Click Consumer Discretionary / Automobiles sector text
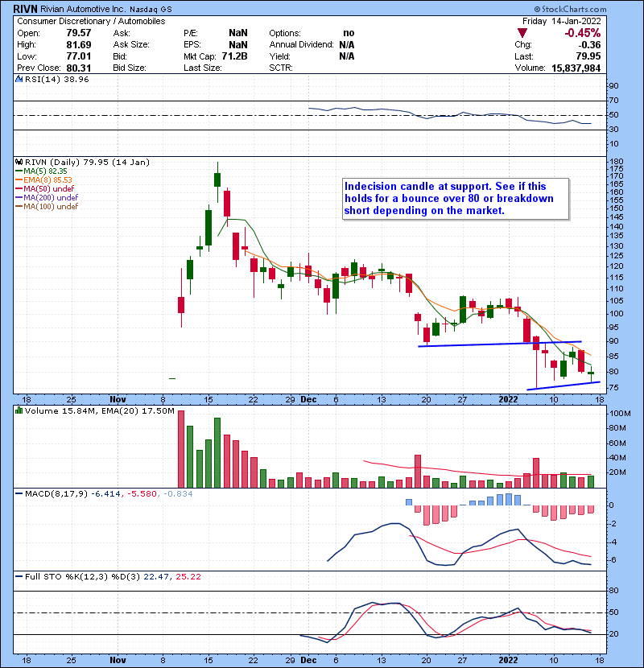The image size is (644, 668). pos(91,21)
